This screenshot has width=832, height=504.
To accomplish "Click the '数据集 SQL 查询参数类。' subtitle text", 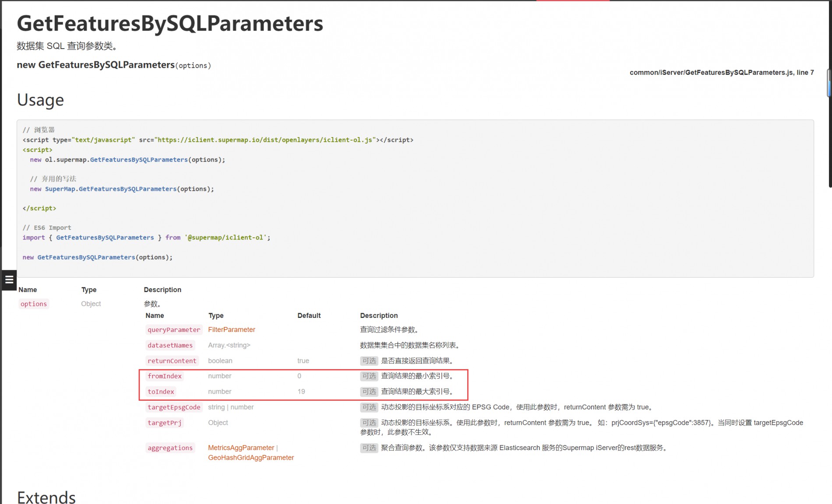I will 67,46.
